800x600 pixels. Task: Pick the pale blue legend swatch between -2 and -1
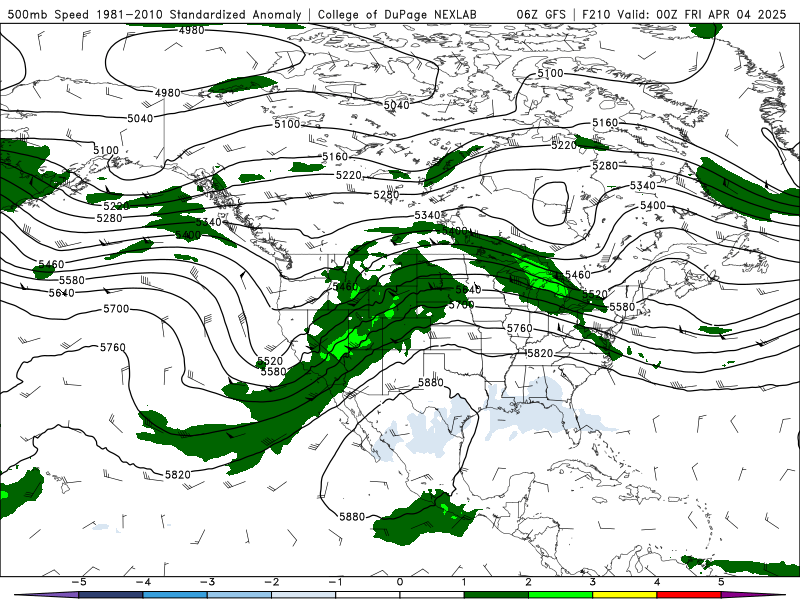pos(304,595)
